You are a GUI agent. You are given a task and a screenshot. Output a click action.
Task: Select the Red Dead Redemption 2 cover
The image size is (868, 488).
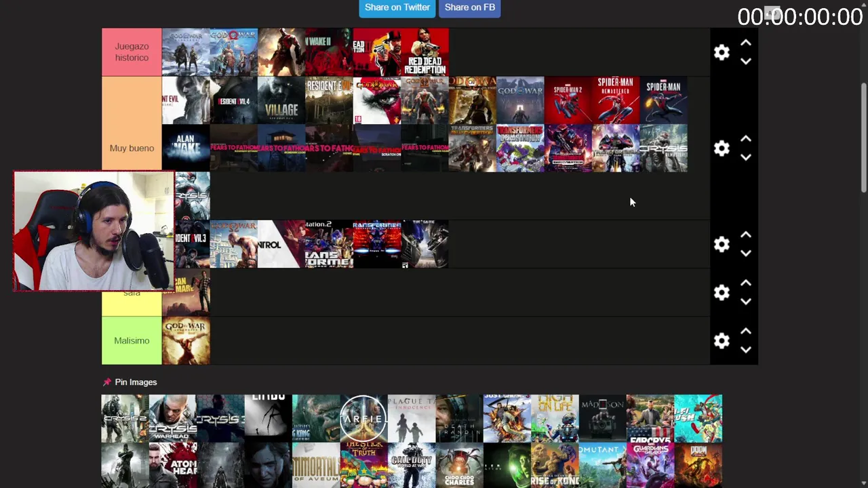click(x=377, y=52)
